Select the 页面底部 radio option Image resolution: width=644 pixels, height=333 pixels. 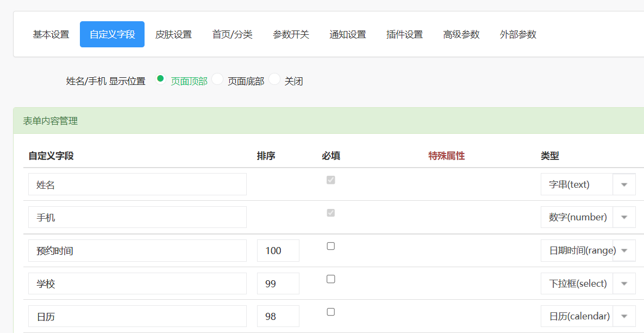coord(217,79)
